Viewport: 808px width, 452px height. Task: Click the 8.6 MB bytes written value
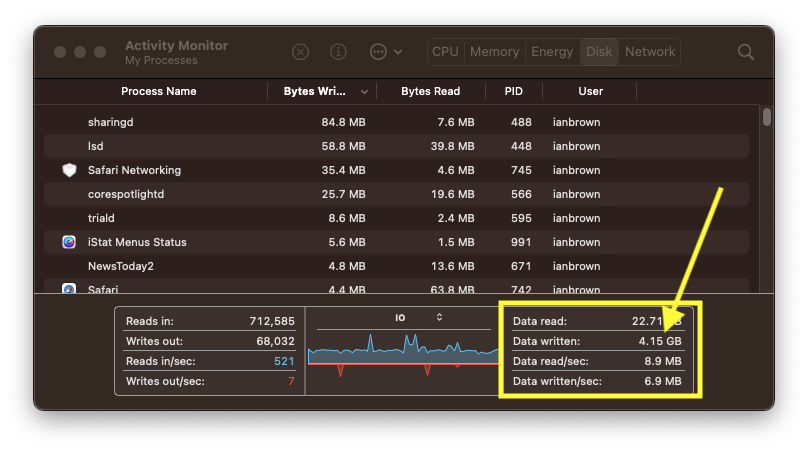pos(347,219)
